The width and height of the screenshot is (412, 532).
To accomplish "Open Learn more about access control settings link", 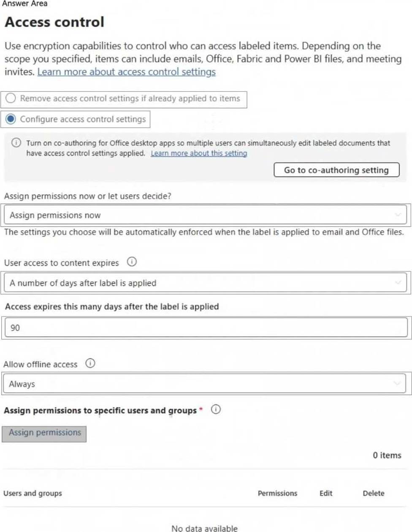I will coord(126,72).
